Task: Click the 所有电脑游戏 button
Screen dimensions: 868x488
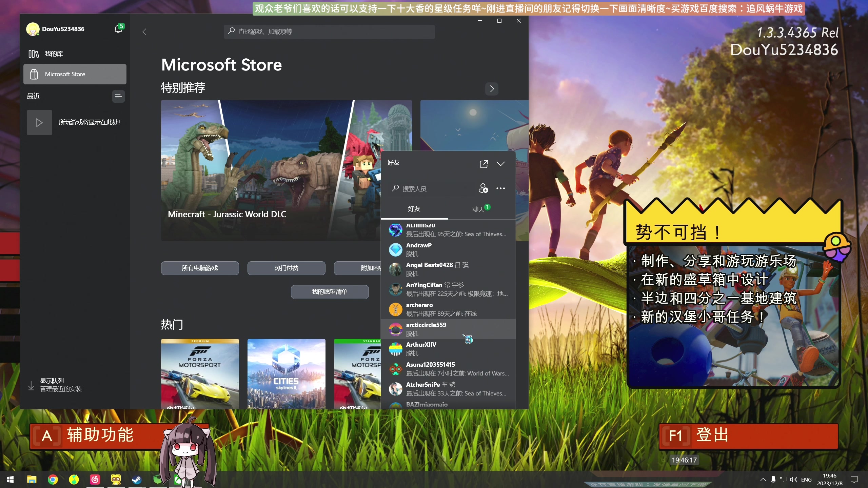Action: [x=200, y=268]
